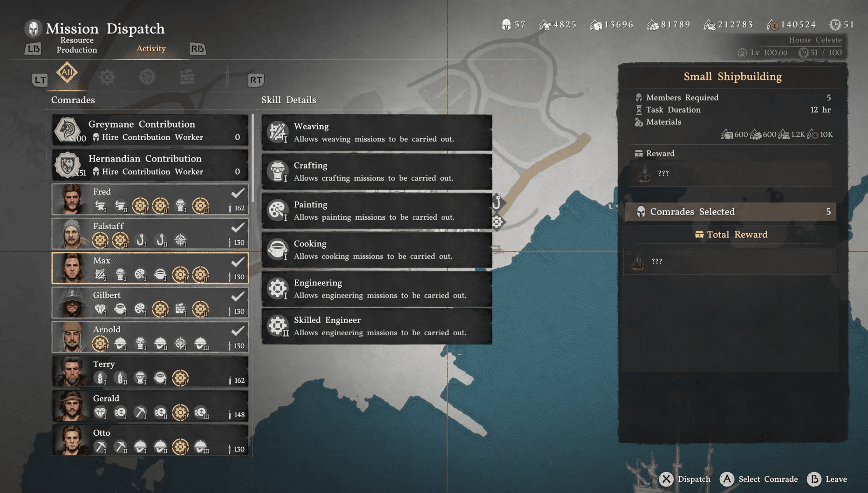868x493 pixels.
Task: Select the All filter diamond icon
Action: (x=67, y=72)
